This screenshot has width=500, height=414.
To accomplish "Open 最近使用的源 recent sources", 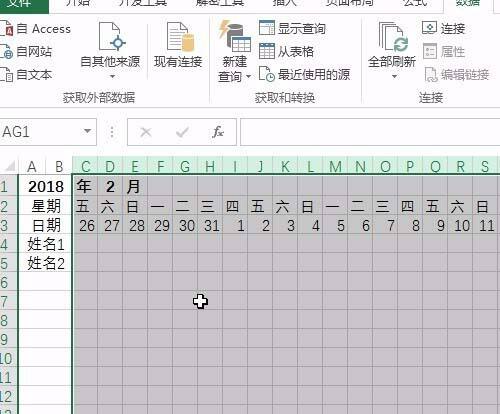I will (x=267, y=74).
